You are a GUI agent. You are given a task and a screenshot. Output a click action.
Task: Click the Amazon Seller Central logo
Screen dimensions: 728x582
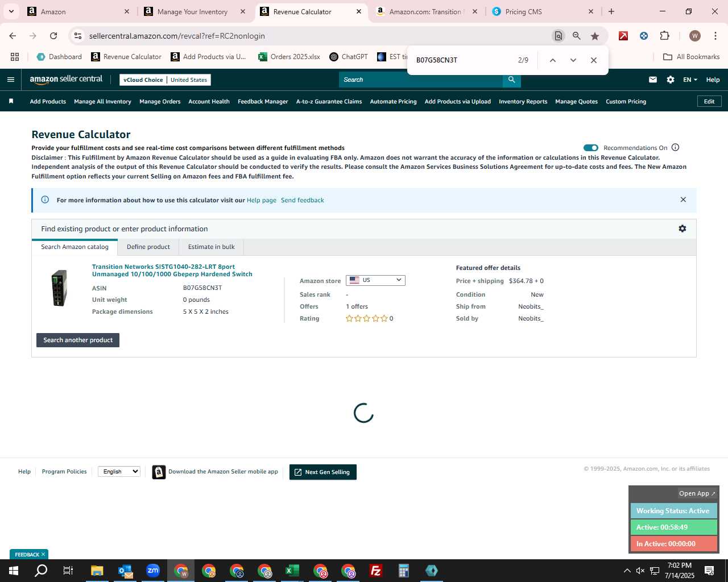tap(67, 80)
